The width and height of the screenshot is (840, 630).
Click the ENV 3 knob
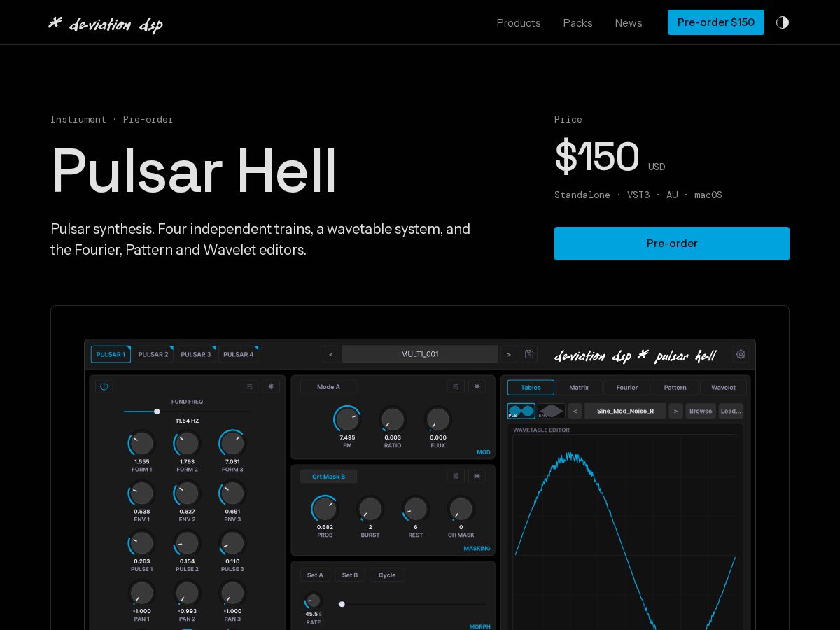point(232,493)
